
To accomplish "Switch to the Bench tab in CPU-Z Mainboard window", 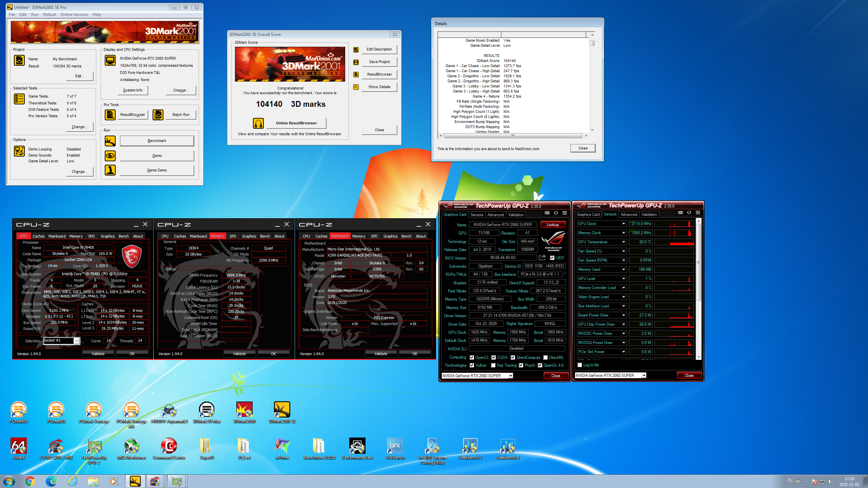I will (406, 236).
